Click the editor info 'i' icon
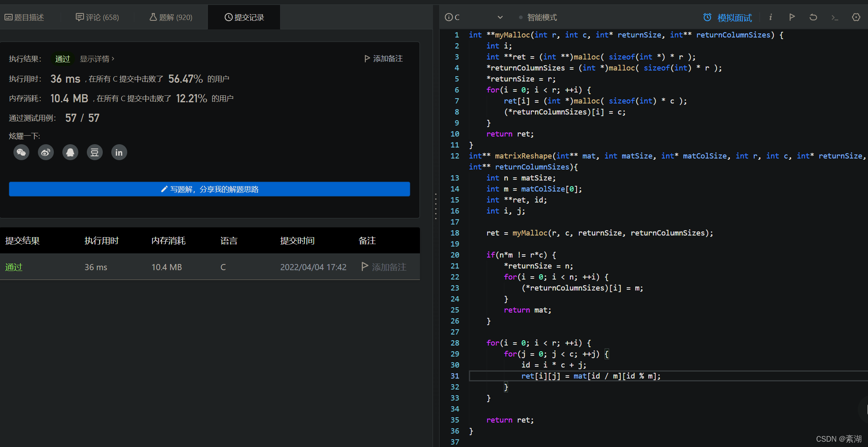Screen dimensions: 868x447 click(771, 17)
